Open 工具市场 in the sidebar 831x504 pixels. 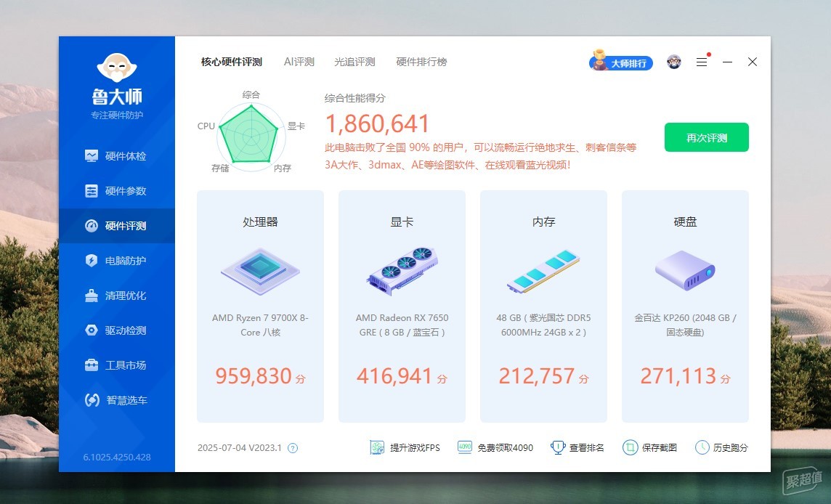coord(117,365)
